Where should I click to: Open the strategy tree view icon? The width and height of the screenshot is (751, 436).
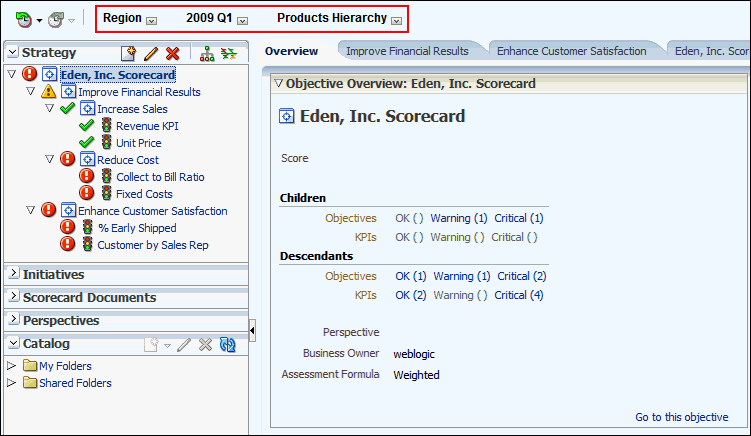pyautogui.click(x=207, y=53)
